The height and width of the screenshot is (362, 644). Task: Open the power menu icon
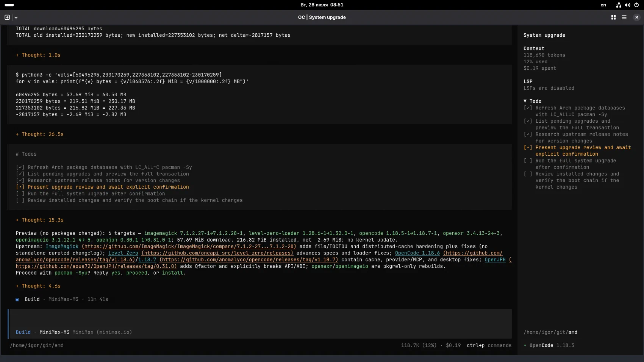click(x=636, y=5)
